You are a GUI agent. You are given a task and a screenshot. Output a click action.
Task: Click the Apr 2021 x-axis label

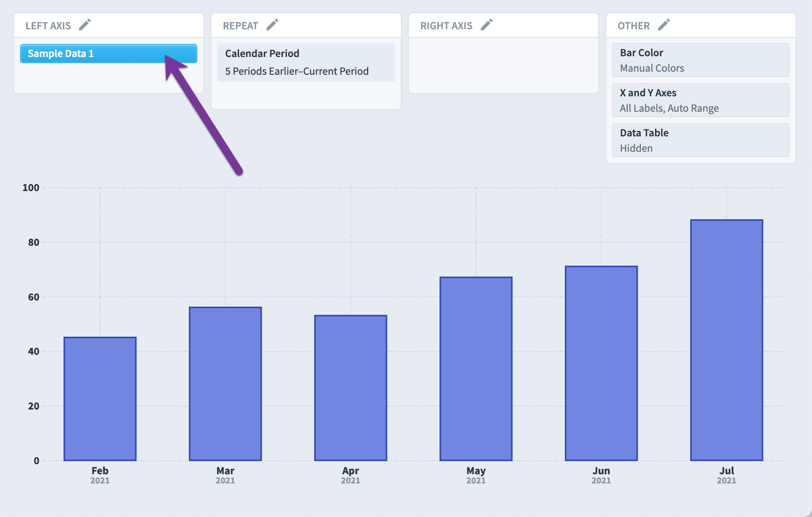coord(351,475)
